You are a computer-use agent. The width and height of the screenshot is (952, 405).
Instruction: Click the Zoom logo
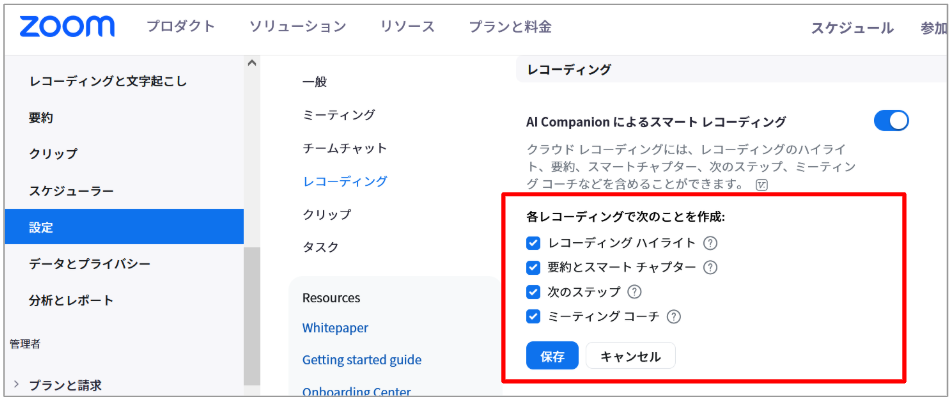[67, 27]
